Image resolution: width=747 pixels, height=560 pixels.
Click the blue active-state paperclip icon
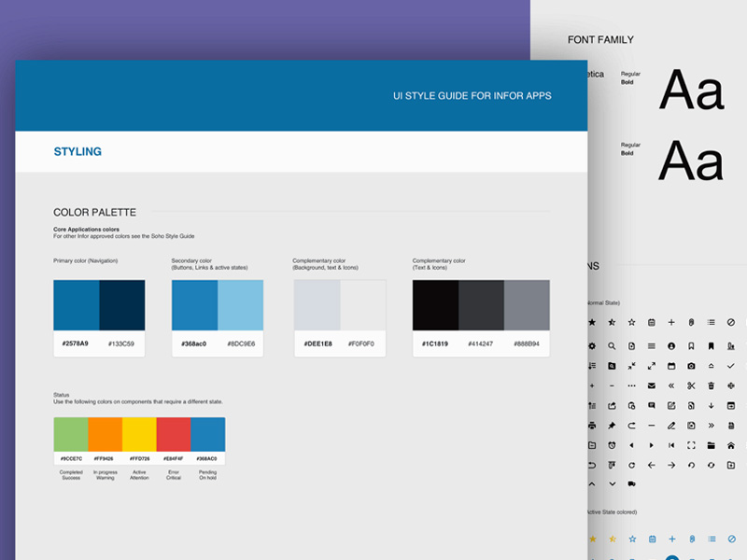(x=692, y=539)
